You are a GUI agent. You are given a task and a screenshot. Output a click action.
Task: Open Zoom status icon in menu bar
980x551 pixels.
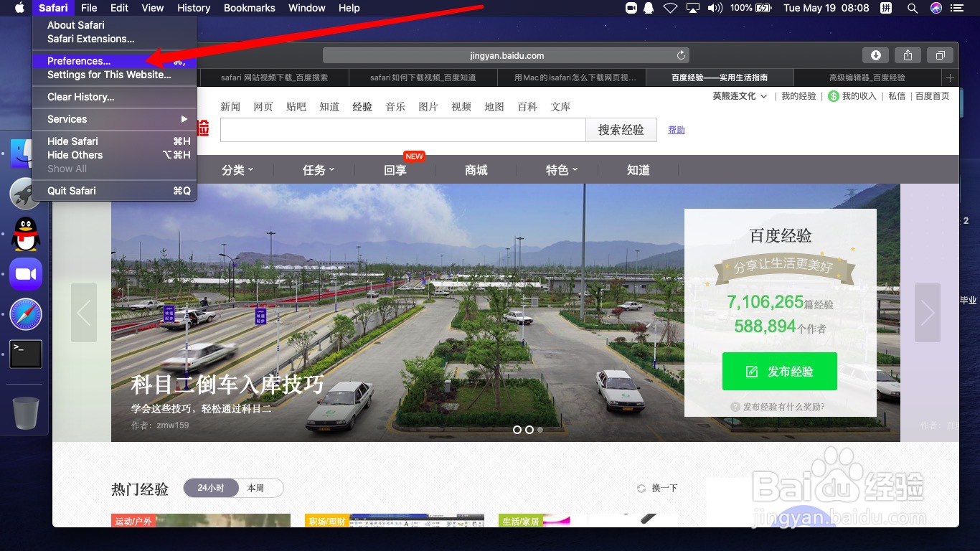pos(631,8)
